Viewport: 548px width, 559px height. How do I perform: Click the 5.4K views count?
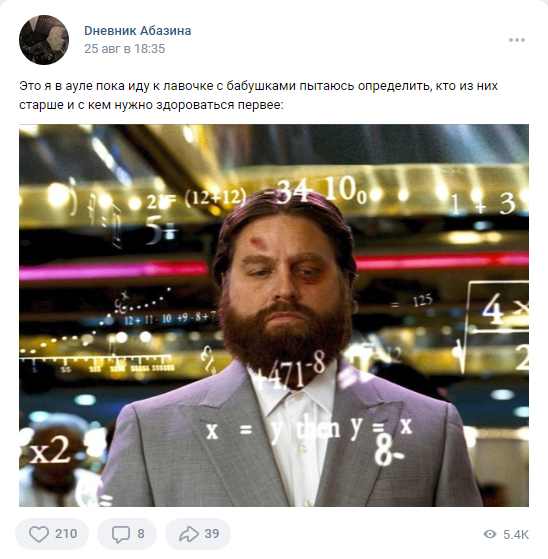(x=516, y=534)
